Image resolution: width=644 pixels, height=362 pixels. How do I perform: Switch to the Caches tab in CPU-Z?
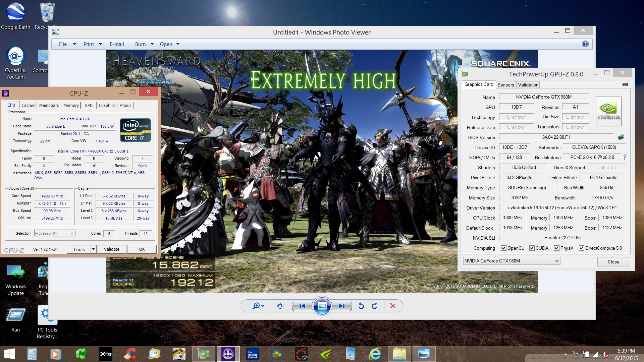pyautogui.click(x=28, y=105)
